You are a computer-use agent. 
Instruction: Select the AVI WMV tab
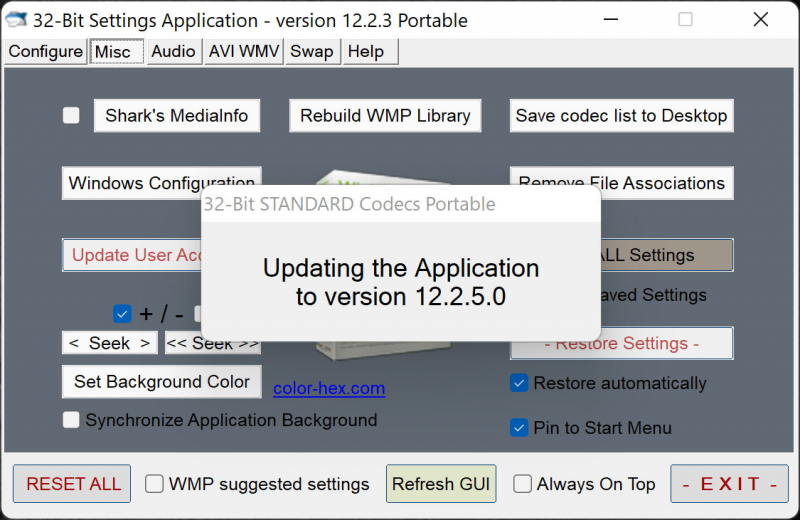tap(244, 52)
